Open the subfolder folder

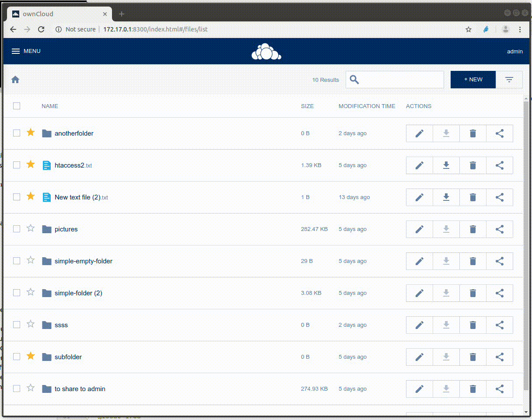click(68, 357)
